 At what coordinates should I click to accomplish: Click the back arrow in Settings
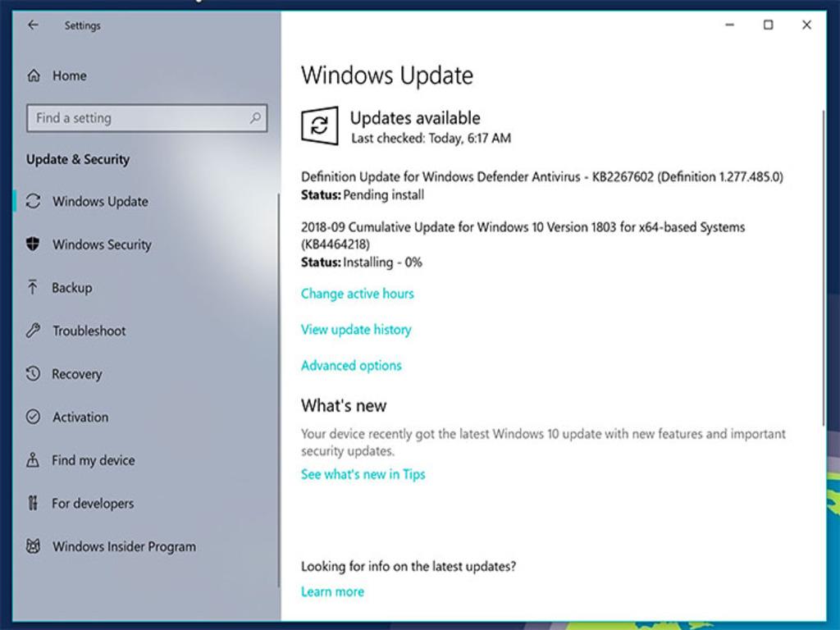tap(33, 25)
